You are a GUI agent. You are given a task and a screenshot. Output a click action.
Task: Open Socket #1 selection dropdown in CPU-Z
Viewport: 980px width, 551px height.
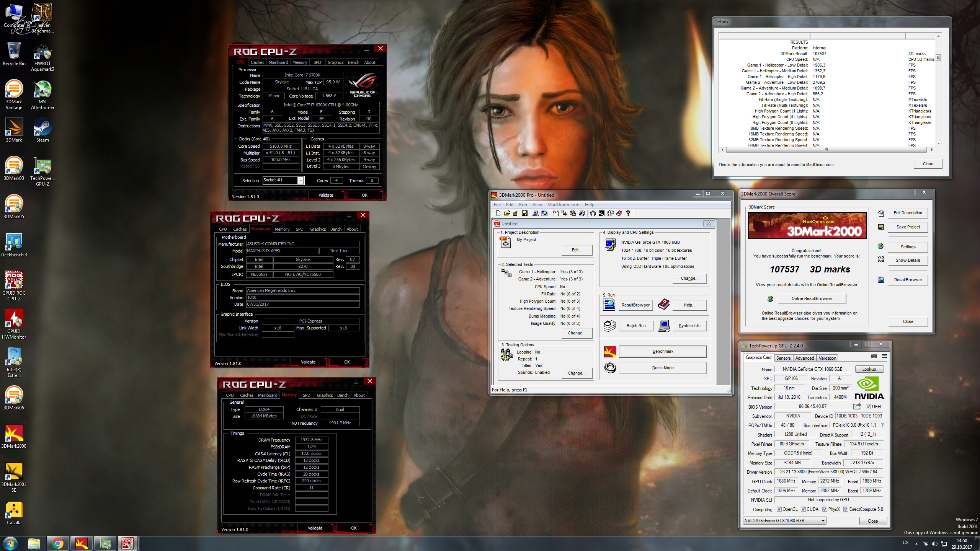pyautogui.click(x=283, y=180)
